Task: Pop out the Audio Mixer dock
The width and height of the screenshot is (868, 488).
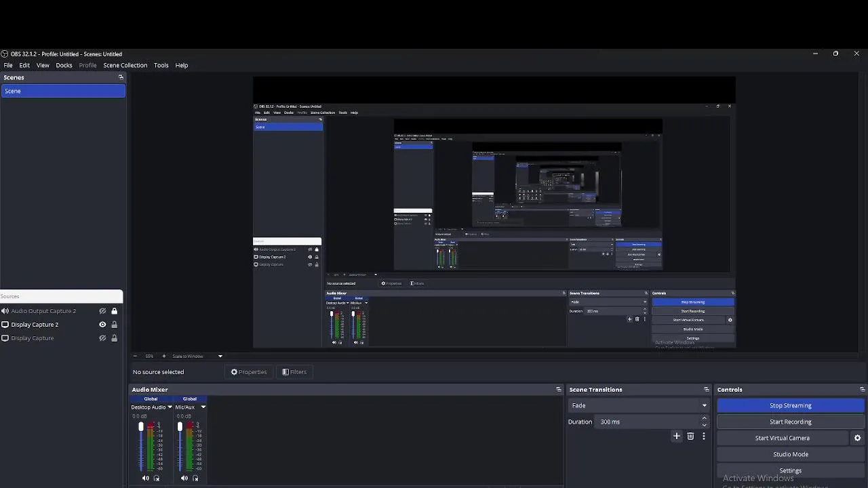Action: (x=559, y=390)
